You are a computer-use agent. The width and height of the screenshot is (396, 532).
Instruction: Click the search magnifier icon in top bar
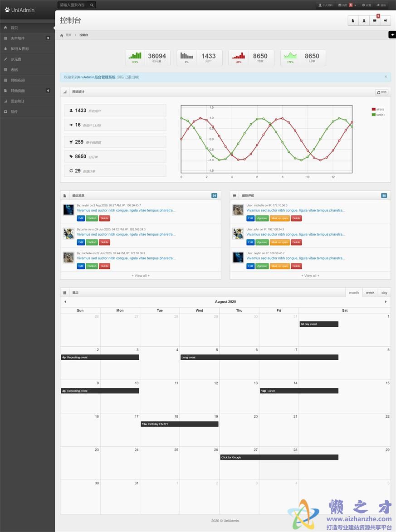pyautogui.click(x=92, y=5)
